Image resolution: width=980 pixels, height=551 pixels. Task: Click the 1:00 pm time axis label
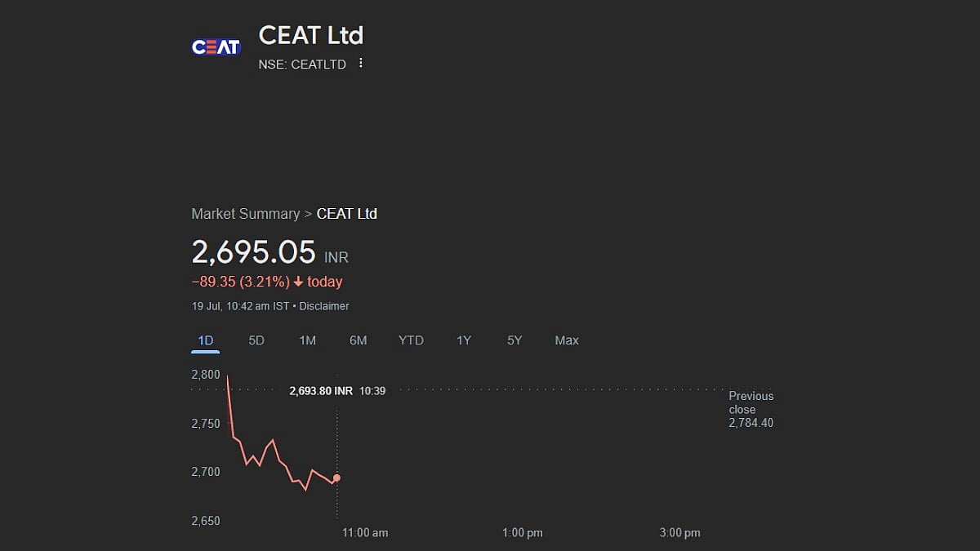pos(523,533)
